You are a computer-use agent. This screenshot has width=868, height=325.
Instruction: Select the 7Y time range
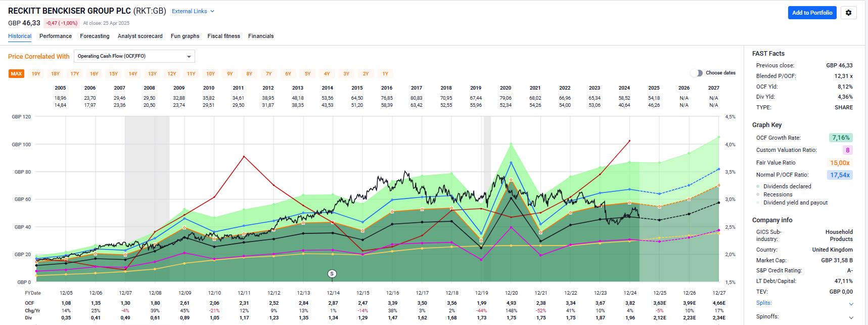[269, 74]
